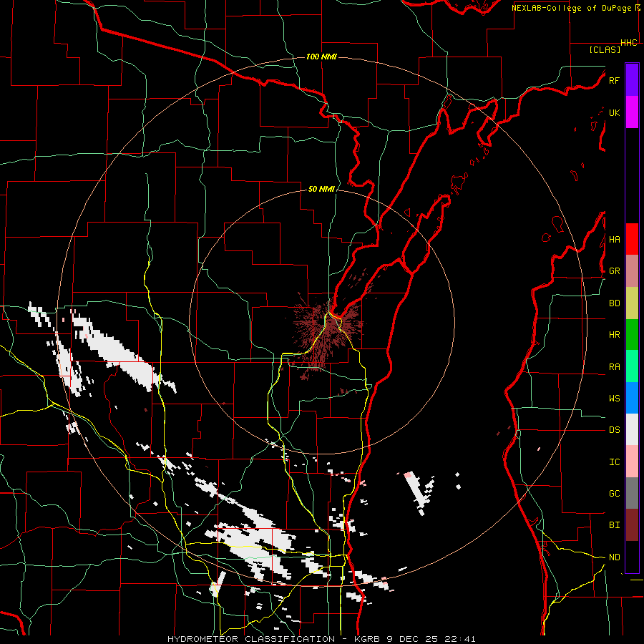Click the HR legend label
This screenshot has width=644, height=644.
614,335
